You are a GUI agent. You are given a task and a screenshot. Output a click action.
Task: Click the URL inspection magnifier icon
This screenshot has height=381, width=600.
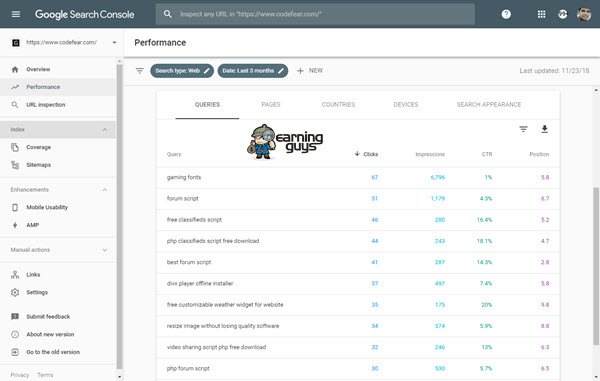tap(15, 104)
